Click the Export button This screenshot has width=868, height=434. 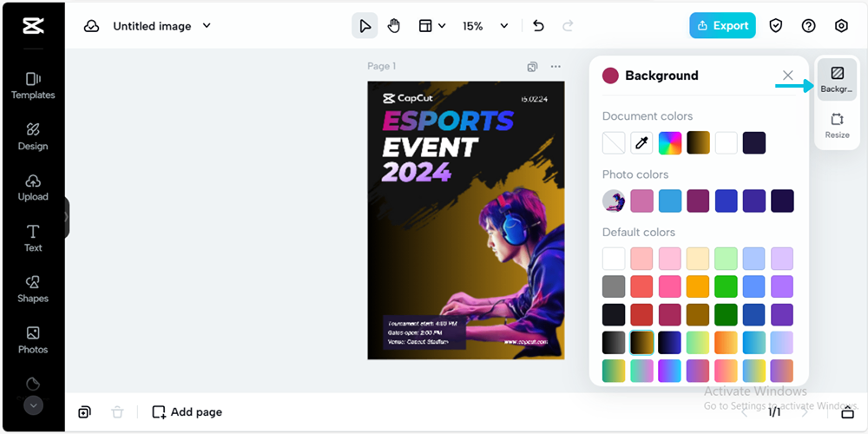click(722, 25)
